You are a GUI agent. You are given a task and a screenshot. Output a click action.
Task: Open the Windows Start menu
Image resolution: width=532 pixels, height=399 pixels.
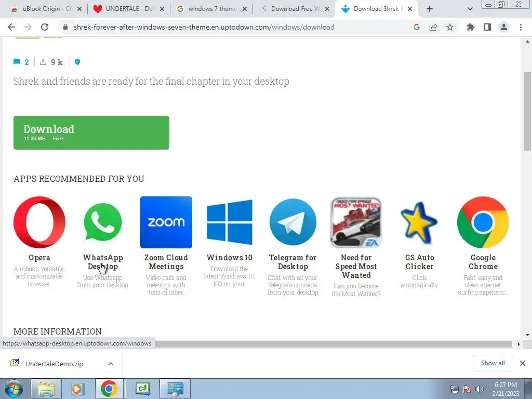[14, 389]
